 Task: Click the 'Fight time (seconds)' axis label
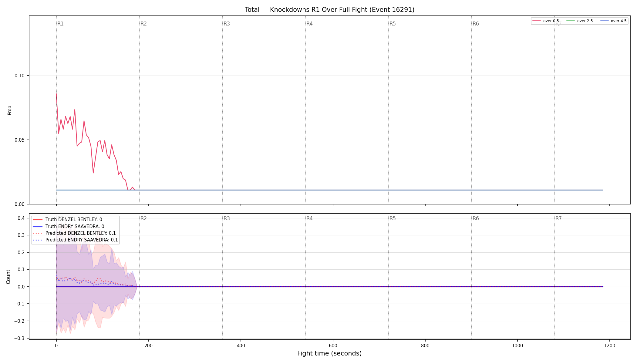click(x=329, y=353)
